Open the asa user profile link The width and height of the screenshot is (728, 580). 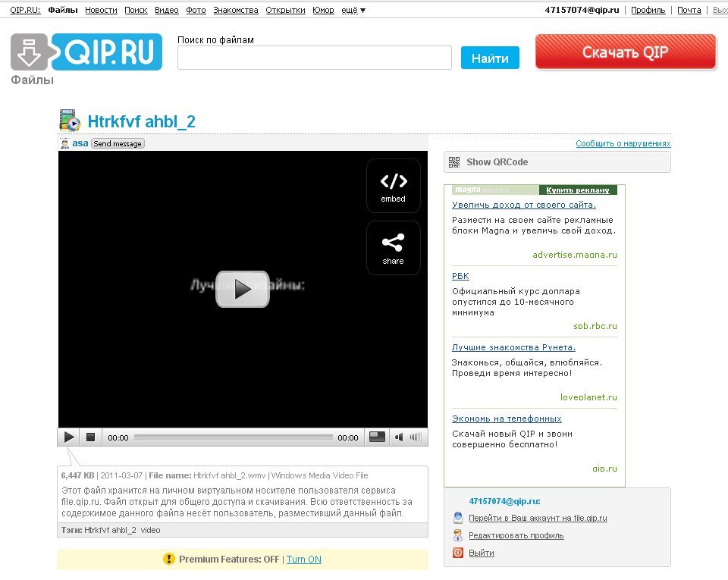[80, 143]
